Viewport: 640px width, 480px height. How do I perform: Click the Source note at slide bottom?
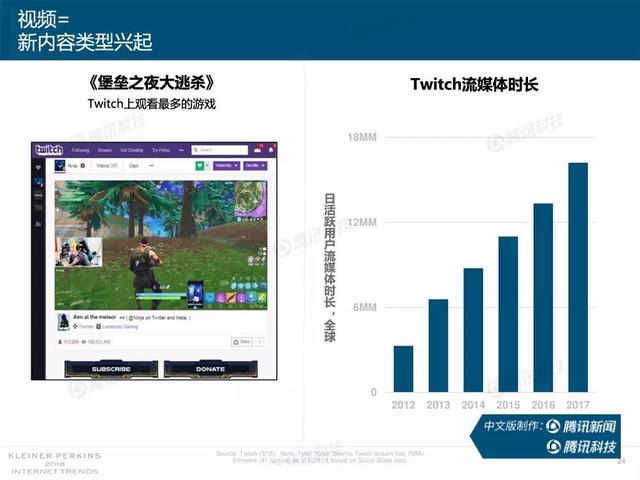click(x=320, y=457)
